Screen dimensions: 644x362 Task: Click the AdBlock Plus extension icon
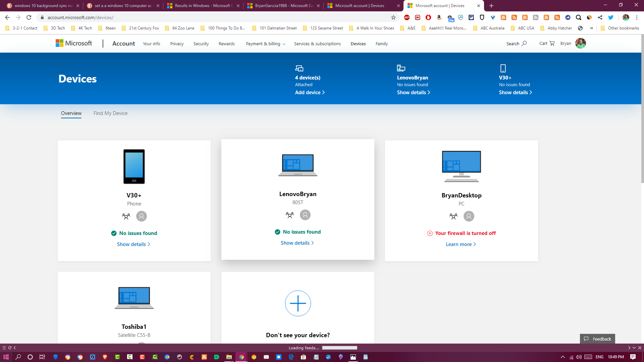coord(407,17)
